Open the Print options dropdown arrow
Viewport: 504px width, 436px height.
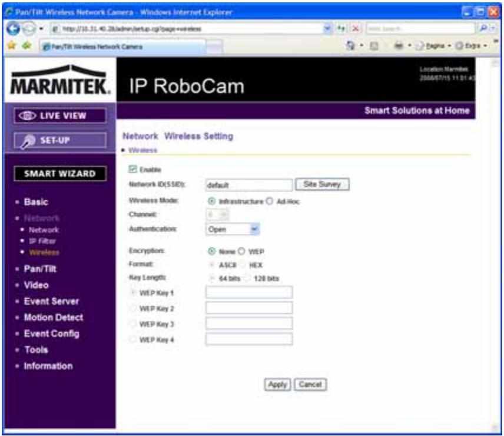(x=410, y=45)
